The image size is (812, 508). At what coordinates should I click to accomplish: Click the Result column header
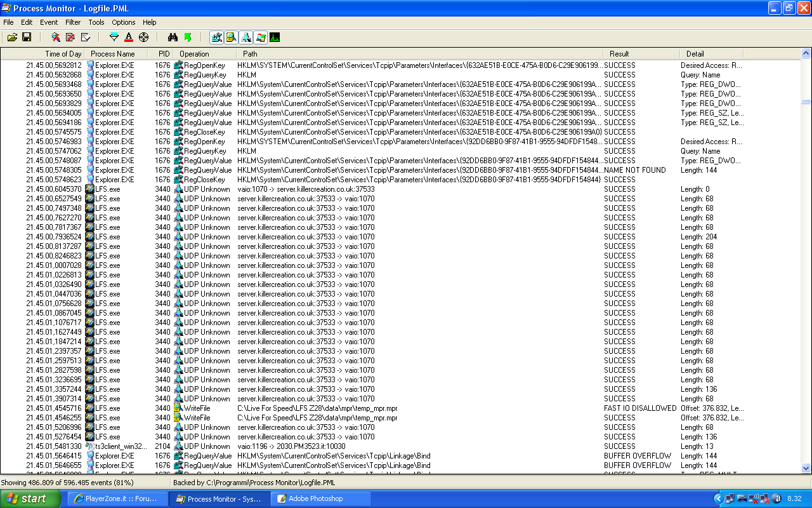tap(641, 54)
